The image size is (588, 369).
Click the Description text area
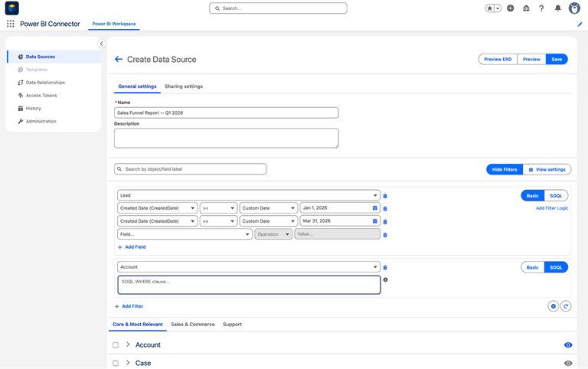pyautogui.click(x=226, y=138)
